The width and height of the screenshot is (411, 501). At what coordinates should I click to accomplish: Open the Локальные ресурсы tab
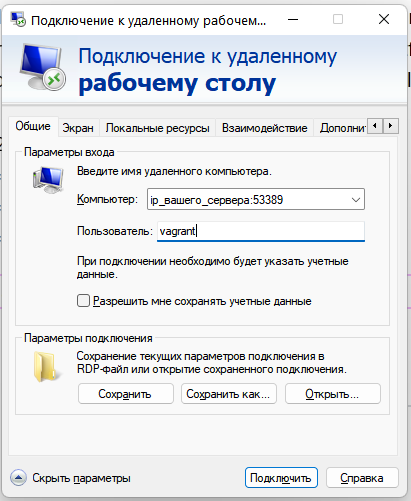(x=157, y=128)
